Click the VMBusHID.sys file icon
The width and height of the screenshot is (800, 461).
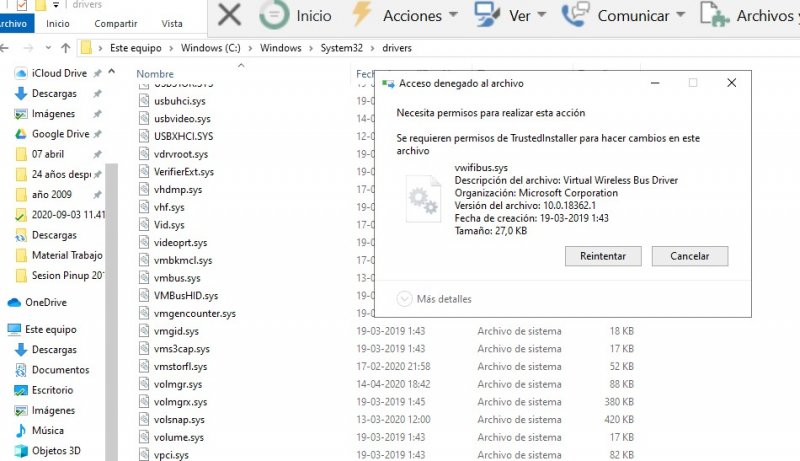[144, 295]
